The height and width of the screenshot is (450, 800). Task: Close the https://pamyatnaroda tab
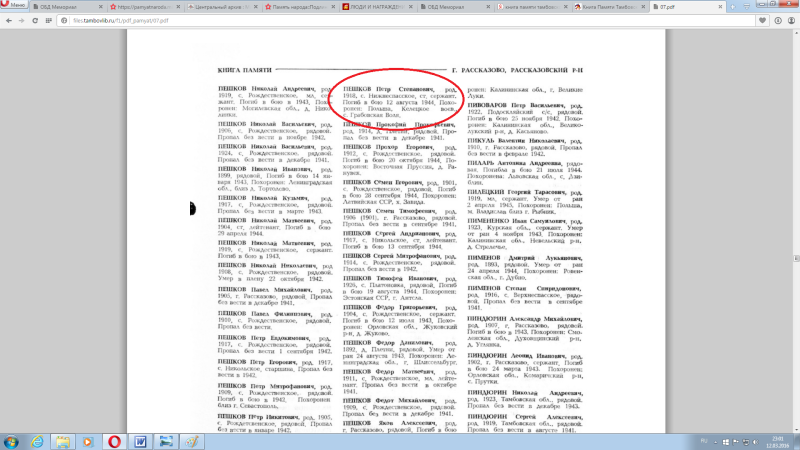[x=178, y=7]
